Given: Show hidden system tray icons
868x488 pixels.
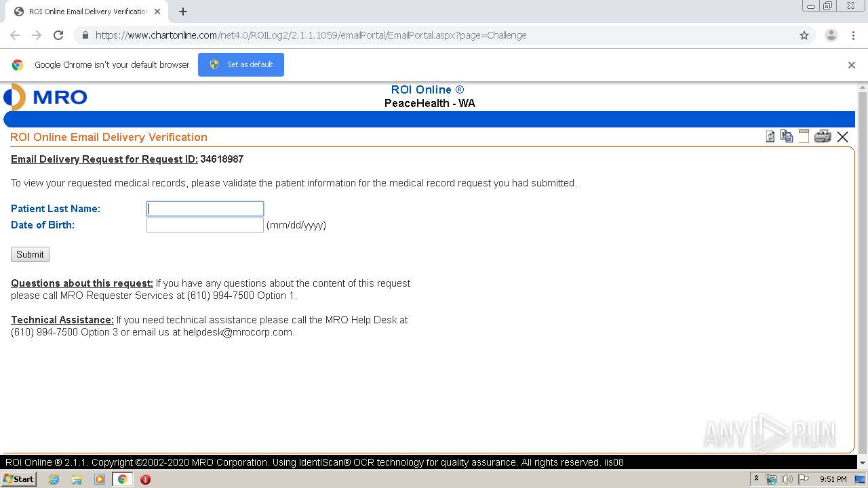Looking at the screenshot, I should pos(757,479).
